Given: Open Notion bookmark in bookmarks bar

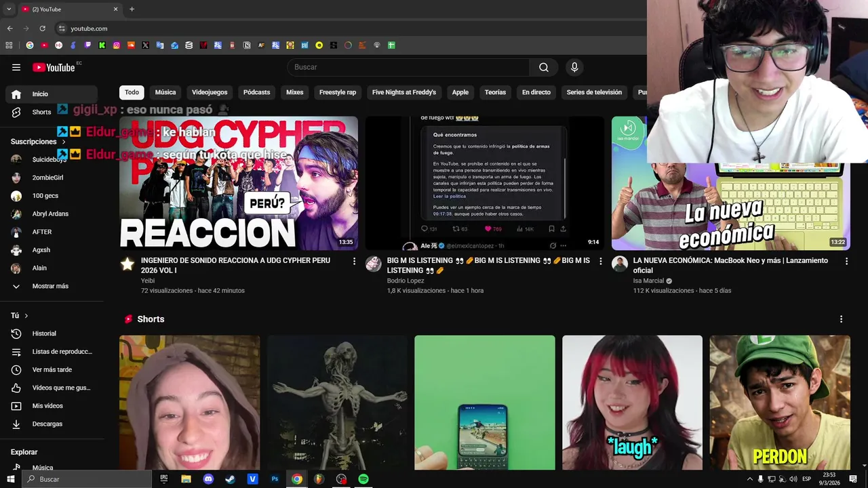Looking at the screenshot, I should pyautogui.click(x=247, y=45).
